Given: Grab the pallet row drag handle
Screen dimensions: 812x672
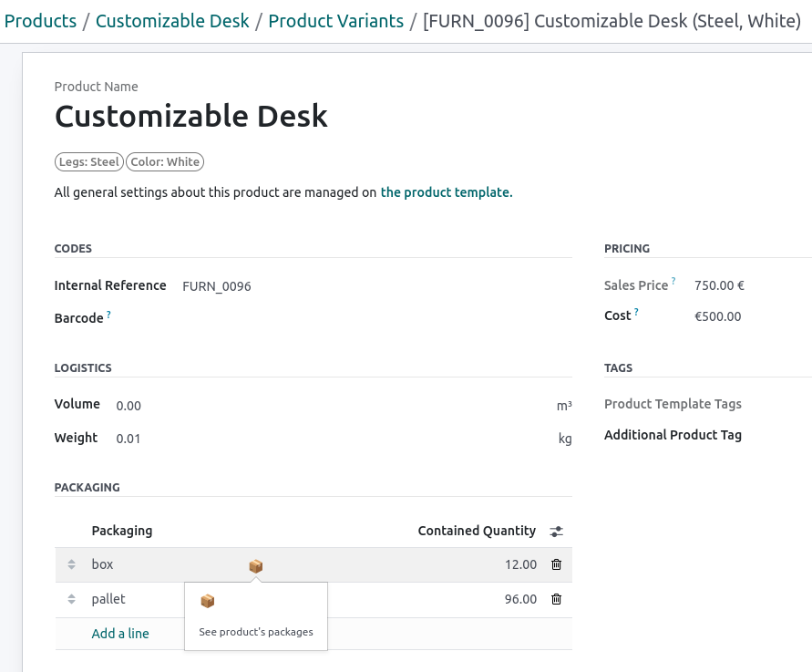Looking at the screenshot, I should point(71,600).
